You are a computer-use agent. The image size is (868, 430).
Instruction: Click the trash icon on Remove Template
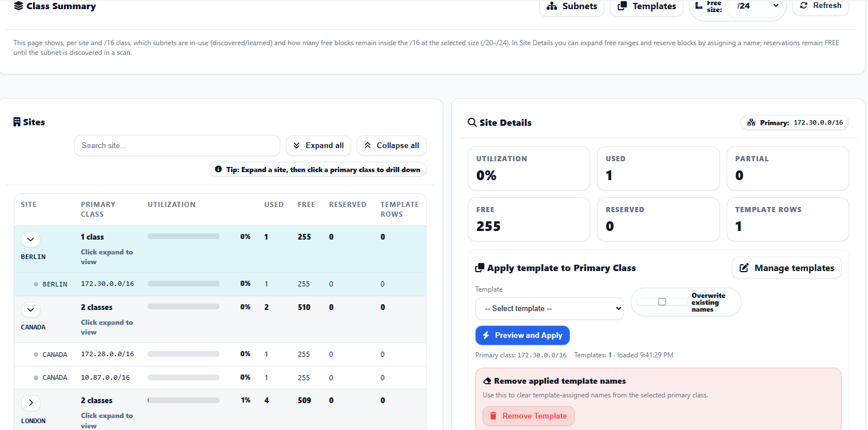pyautogui.click(x=493, y=416)
